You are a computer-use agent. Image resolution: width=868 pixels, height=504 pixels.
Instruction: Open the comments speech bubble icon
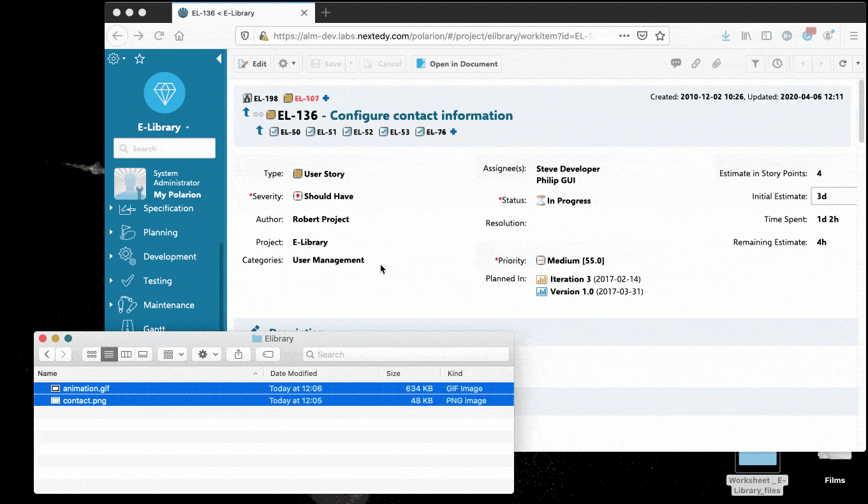point(676,64)
